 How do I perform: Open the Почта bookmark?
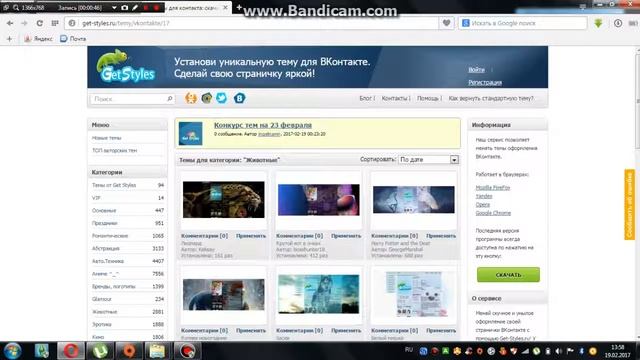(73, 39)
